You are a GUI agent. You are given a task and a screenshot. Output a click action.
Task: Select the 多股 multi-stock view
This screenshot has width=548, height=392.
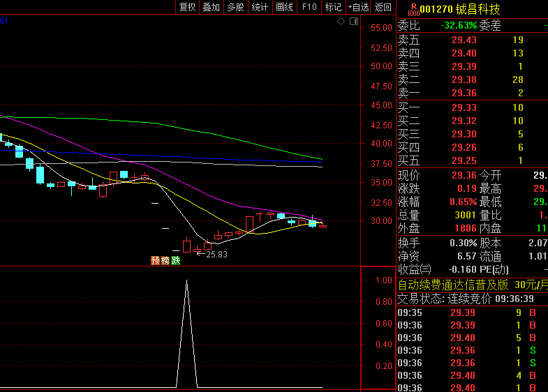point(235,7)
